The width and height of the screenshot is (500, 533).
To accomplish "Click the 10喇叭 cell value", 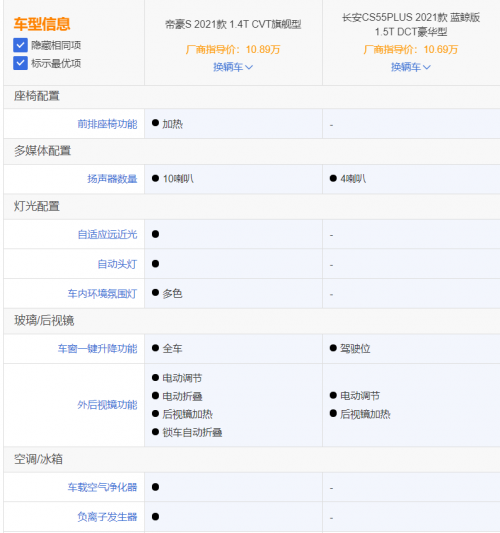I will [178, 179].
